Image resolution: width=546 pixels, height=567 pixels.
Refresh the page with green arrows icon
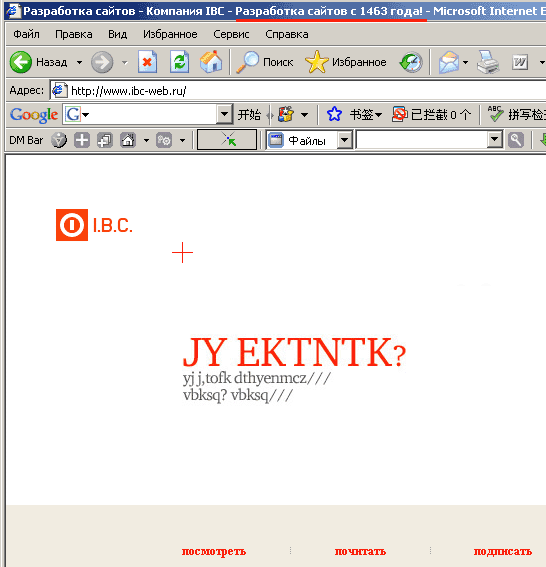point(179,62)
